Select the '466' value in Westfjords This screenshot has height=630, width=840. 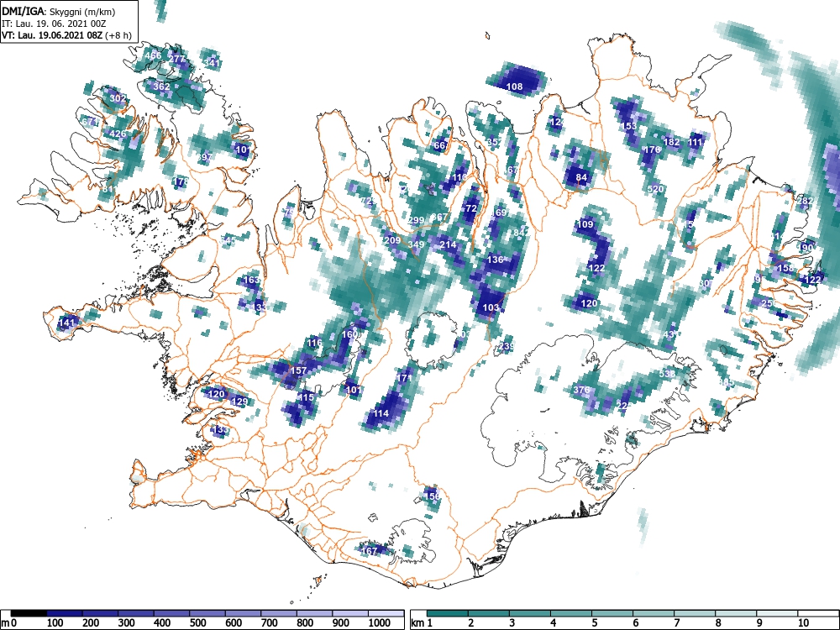(153, 55)
